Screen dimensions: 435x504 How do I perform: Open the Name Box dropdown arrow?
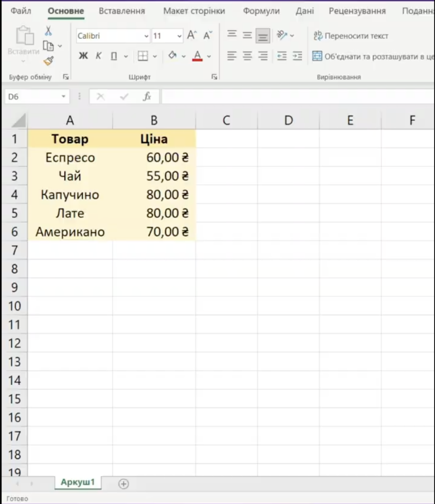click(x=63, y=97)
